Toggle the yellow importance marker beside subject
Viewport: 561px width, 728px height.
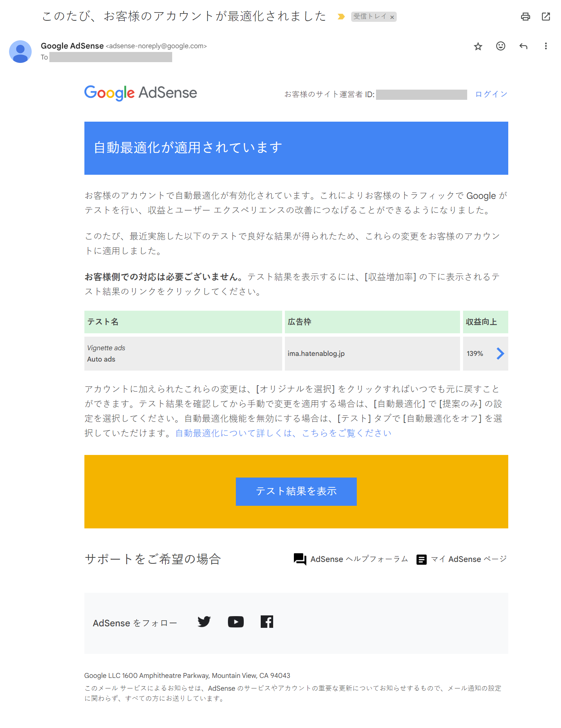341,17
